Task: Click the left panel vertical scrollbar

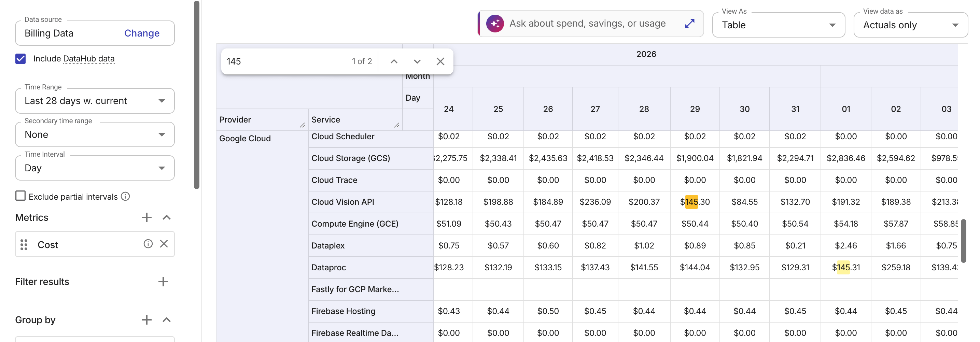Action: tap(197, 95)
